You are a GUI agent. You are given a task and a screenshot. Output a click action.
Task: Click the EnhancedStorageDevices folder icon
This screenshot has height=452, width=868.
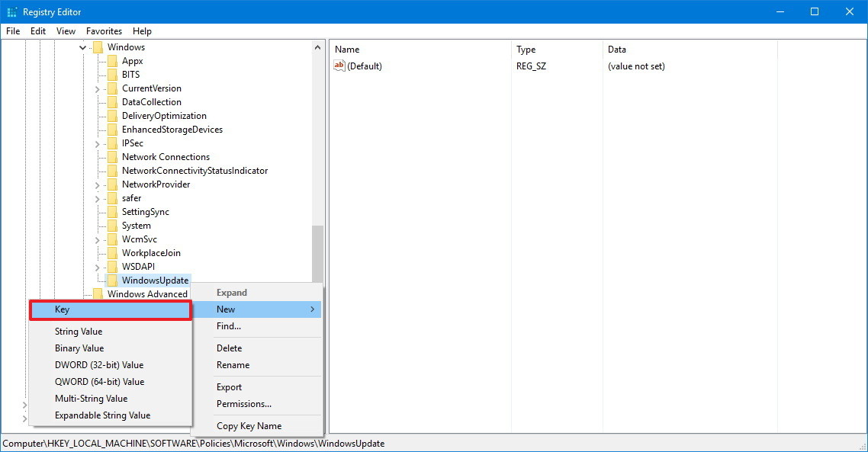click(x=112, y=130)
